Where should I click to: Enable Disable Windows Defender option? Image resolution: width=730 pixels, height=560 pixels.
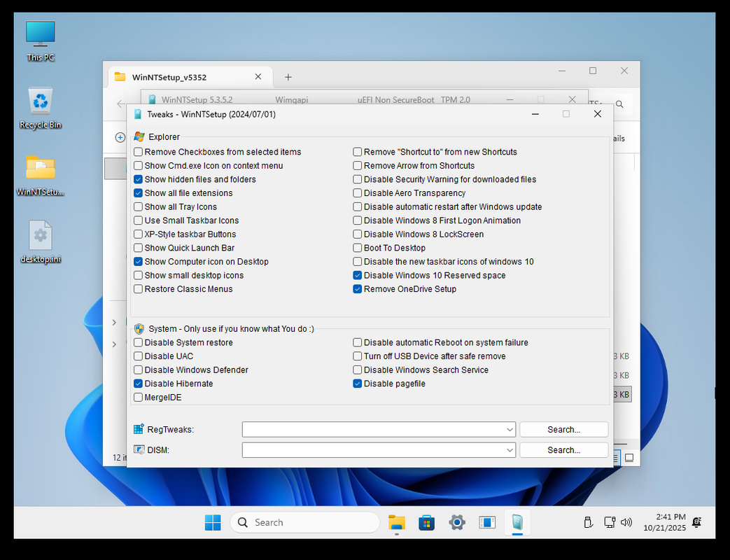pyautogui.click(x=139, y=370)
